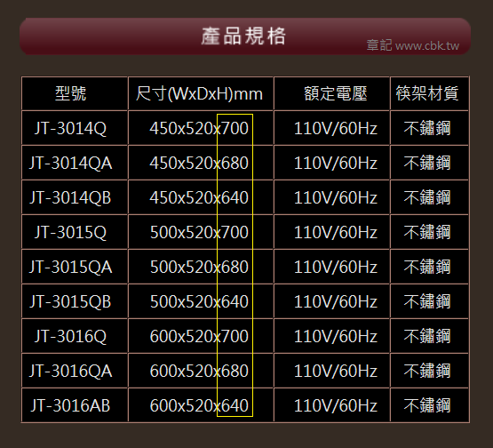Select the 型號 column header
The height and width of the screenshot is (448, 493).
click(75, 93)
